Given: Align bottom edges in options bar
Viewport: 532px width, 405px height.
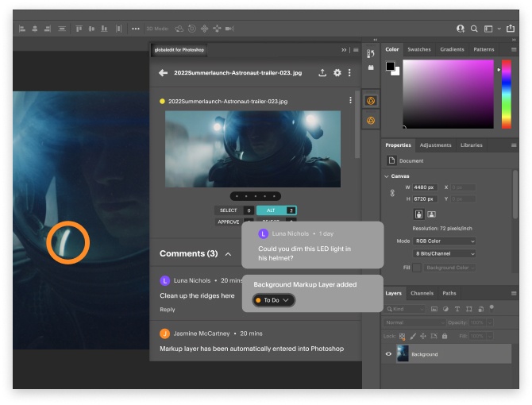Looking at the screenshot, I should [x=104, y=29].
